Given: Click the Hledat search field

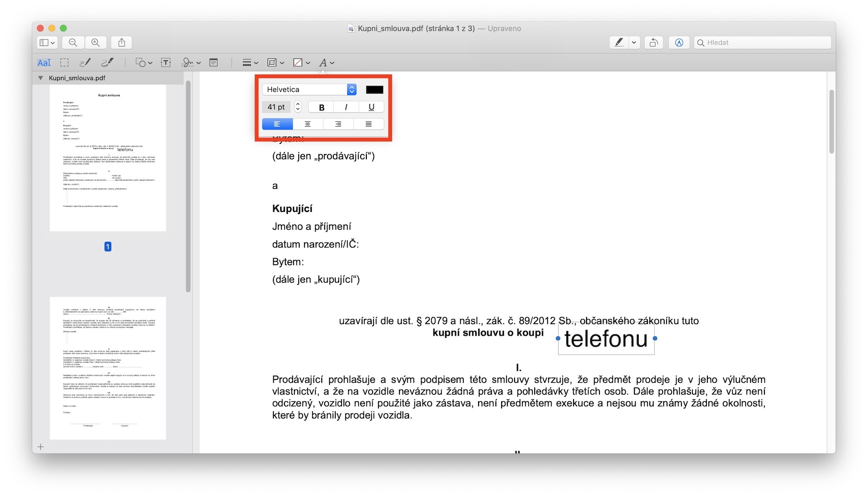Looking at the screenshot, I should pos(762,43).
